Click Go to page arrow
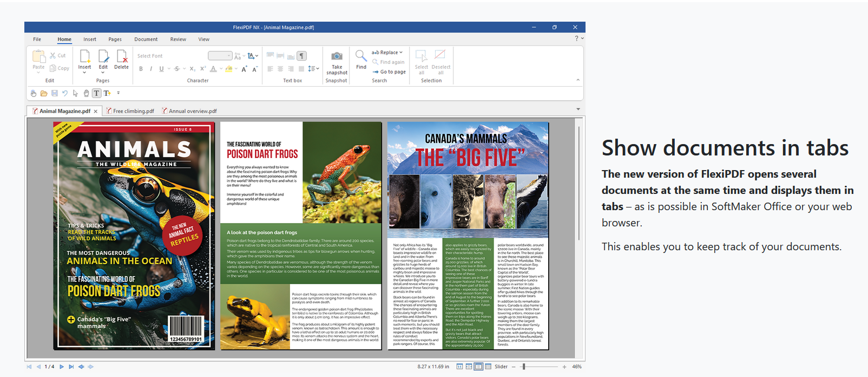The height and width of the screenshot is (377, 868). point(389,72)
